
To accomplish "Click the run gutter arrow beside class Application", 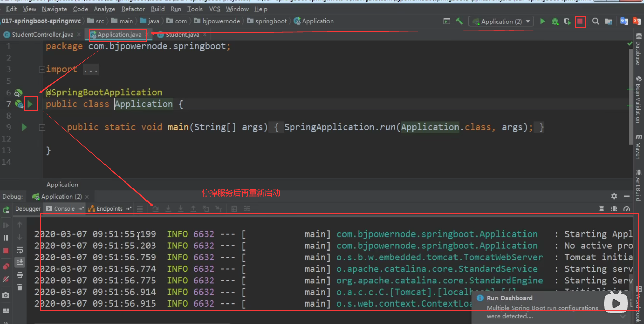I will click(x=30, y=104).
